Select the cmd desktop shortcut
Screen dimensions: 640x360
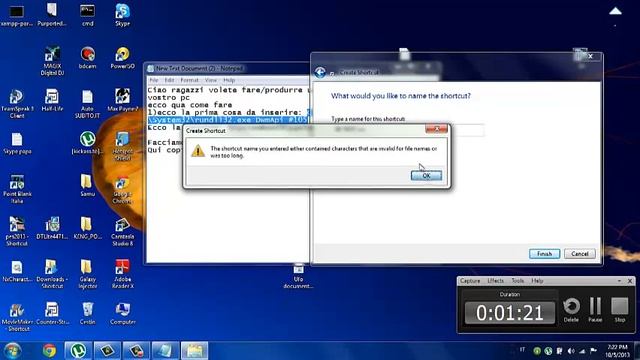coord(87,15)
